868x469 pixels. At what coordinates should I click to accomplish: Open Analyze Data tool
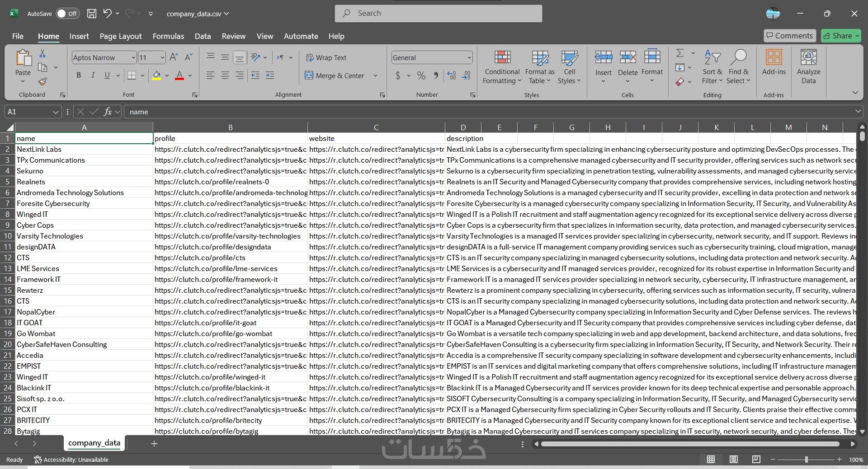809,67
